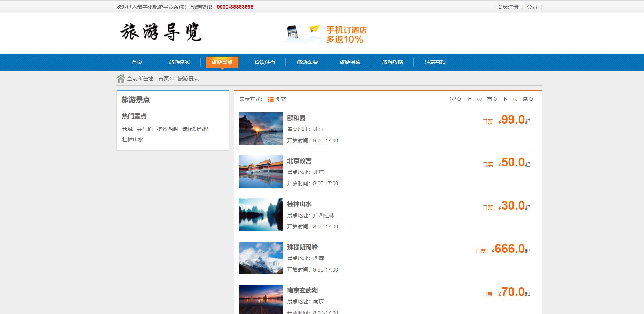The width and height of the screenshot is (644, 314).
Task: Open the 颐和园 attraction detail
Action: point(296,118)
